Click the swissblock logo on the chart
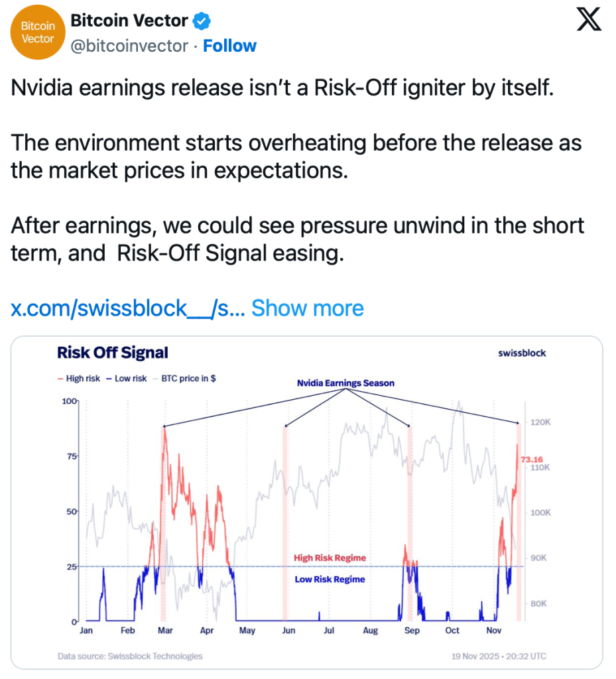The width and height of the screenshot is (616, 679). tap(522, 353)
